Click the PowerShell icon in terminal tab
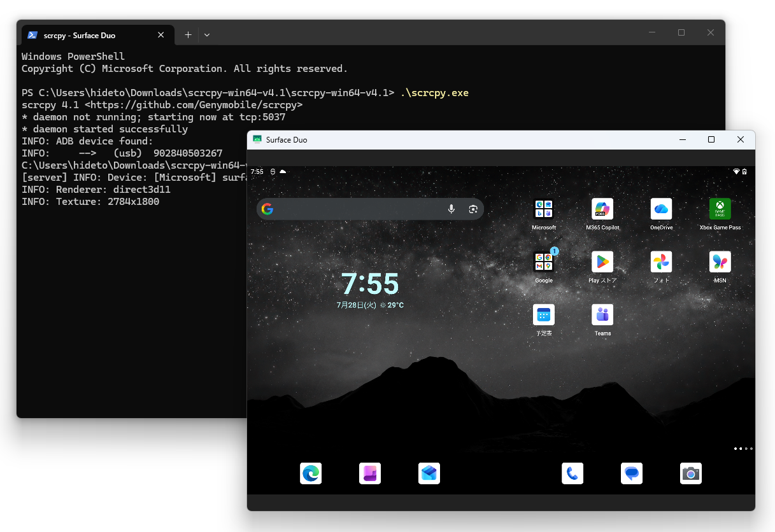The image size is (775, 532). [32, 35]
